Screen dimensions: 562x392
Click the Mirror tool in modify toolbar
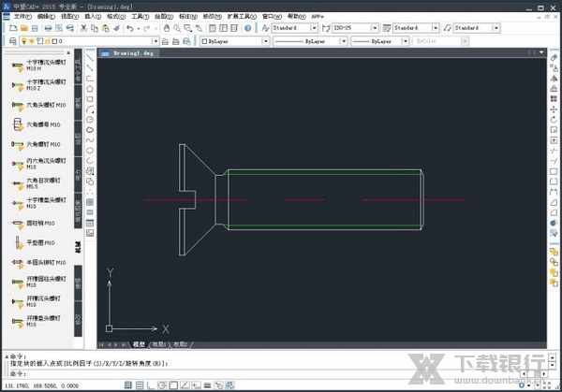(x=554, y=79)
